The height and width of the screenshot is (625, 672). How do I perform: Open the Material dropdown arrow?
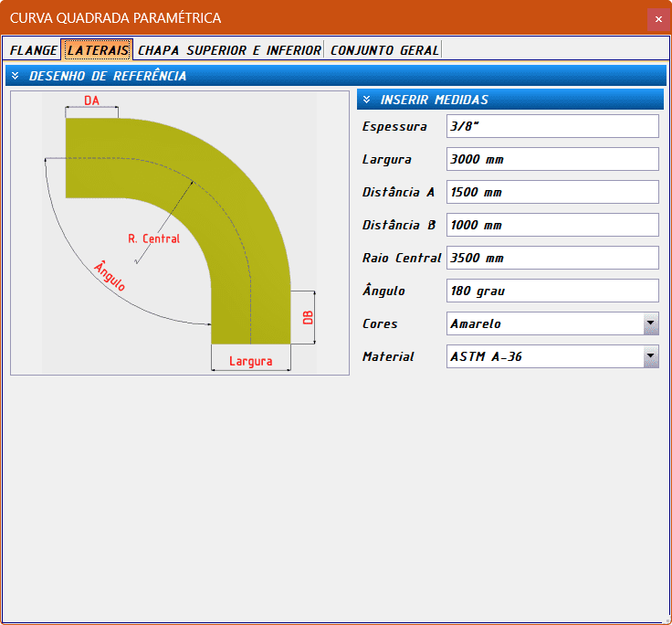[651, 356]
